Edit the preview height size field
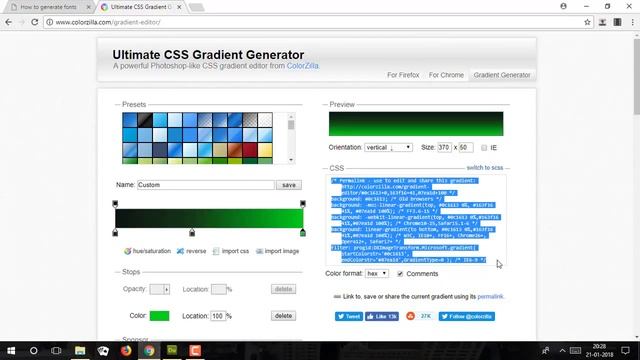Screen dimensions: 640x360 [466, 147]
